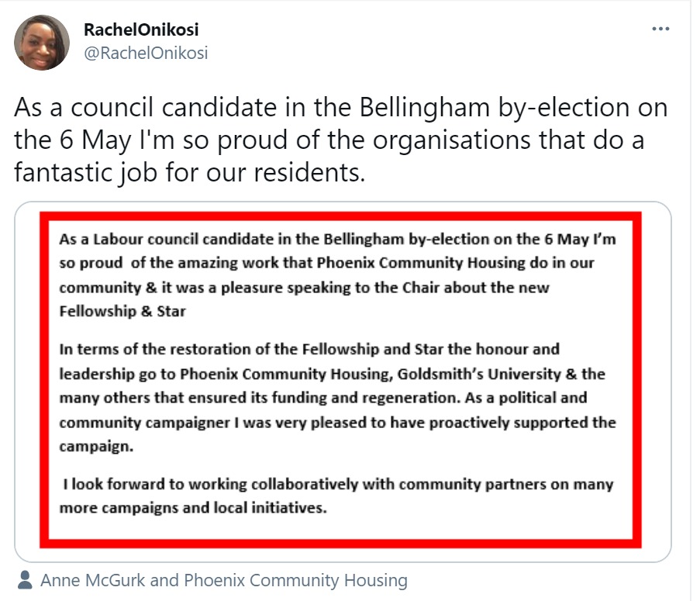This screenshot has height=601, width=700.
Task: Click the tweet text starting "As a council candidate"
Action: tap(341, 140)
